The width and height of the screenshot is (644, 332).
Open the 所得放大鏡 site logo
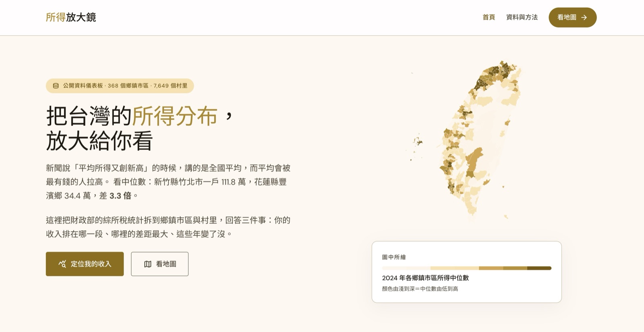pyautogui.click(x=71, y=17)
